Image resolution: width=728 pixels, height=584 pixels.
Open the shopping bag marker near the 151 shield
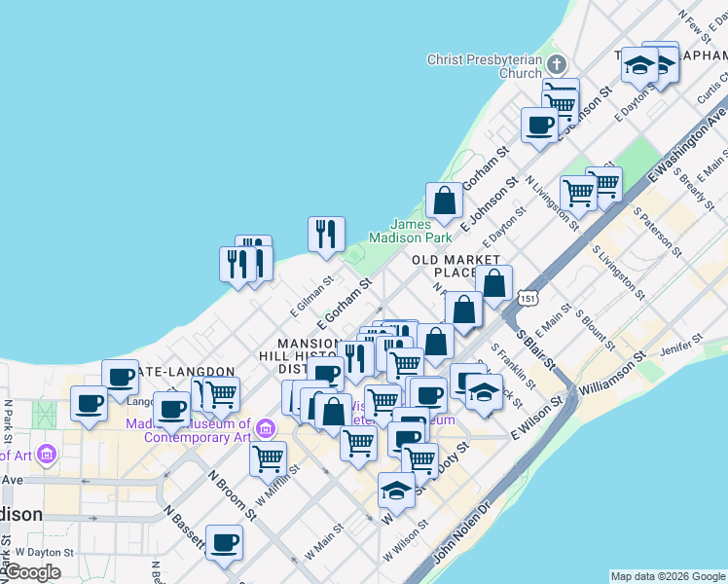[x=464, y=310]
